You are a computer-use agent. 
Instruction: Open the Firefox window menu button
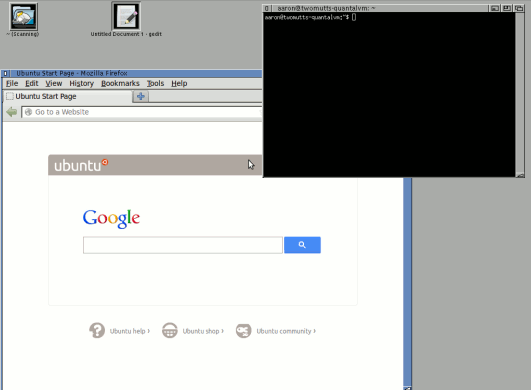5,73
